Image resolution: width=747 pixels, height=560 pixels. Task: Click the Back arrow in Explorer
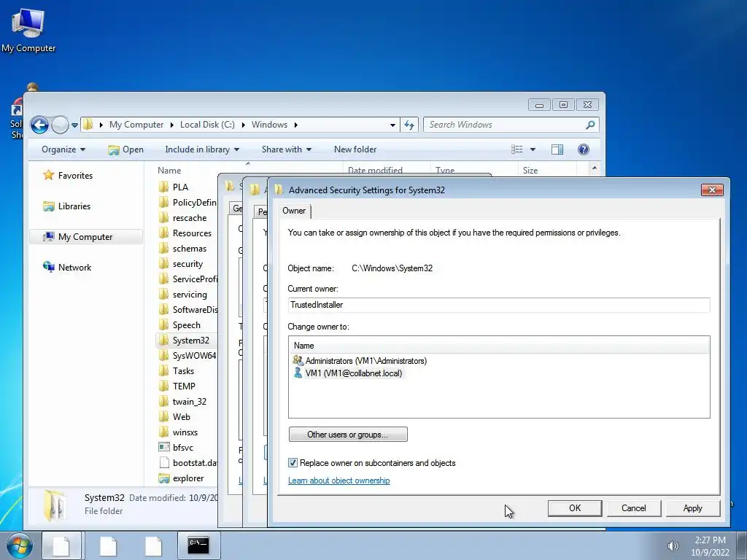(x=39, y=125)
